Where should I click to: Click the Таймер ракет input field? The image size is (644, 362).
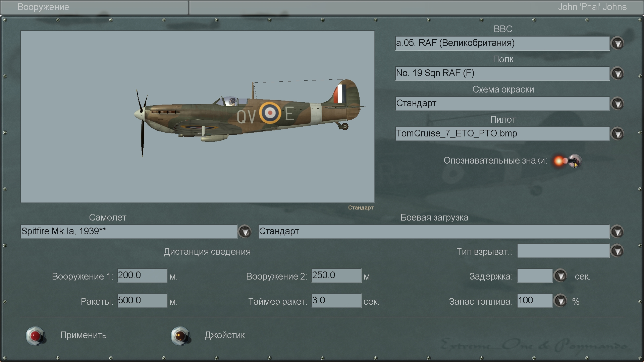(336, 301)
